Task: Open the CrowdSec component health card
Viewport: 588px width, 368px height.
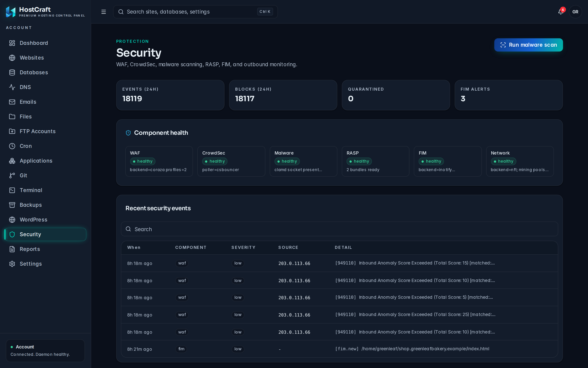Action: (x=231, y=161)
